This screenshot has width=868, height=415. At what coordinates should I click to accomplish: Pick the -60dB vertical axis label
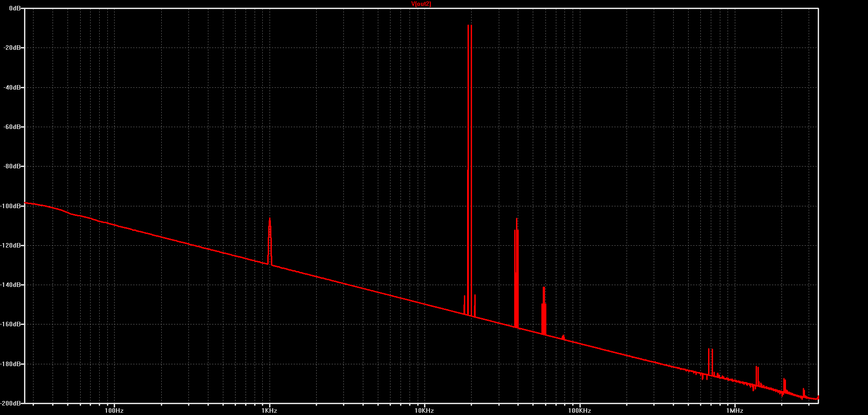(12, 127)
